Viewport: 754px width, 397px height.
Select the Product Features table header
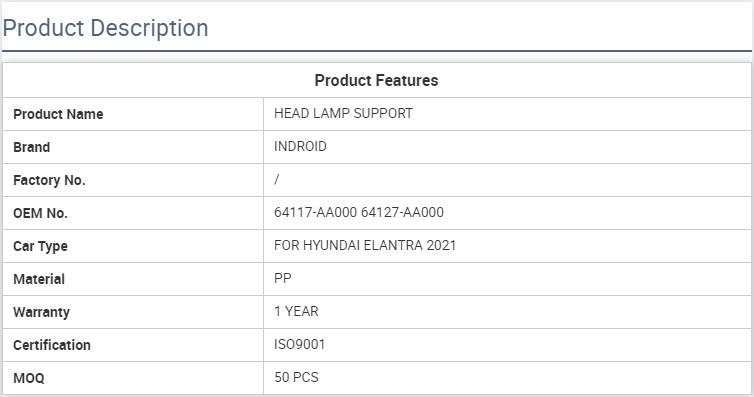coord(377,80)
